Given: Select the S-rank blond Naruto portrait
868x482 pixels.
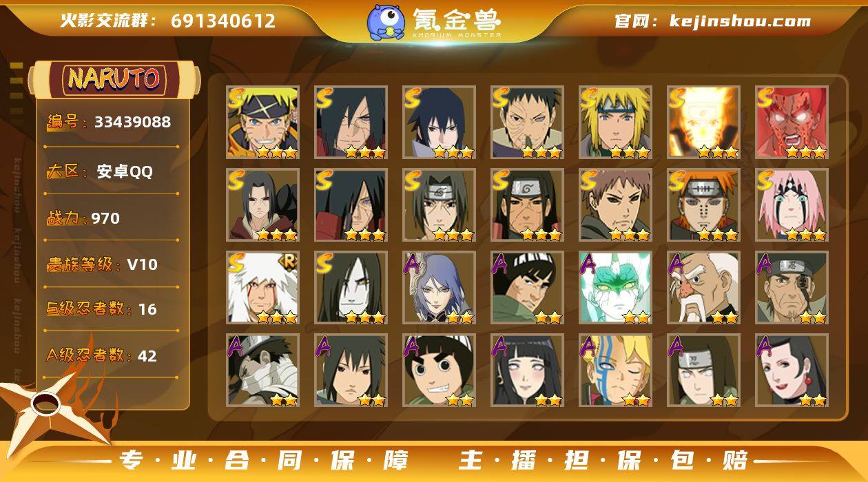Looking at the screenshot, I should (x=262, y=123).
